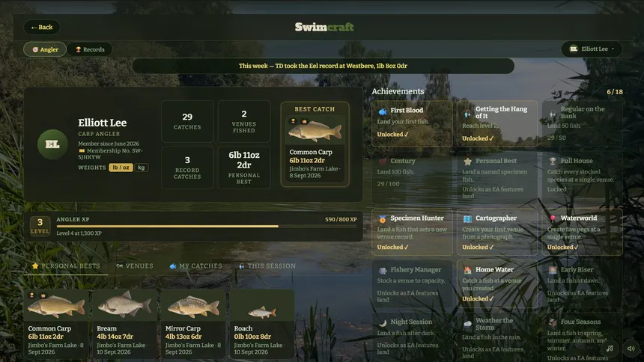Click the Achievements heading
Viewport: 644px width, 362px height.
398,91
